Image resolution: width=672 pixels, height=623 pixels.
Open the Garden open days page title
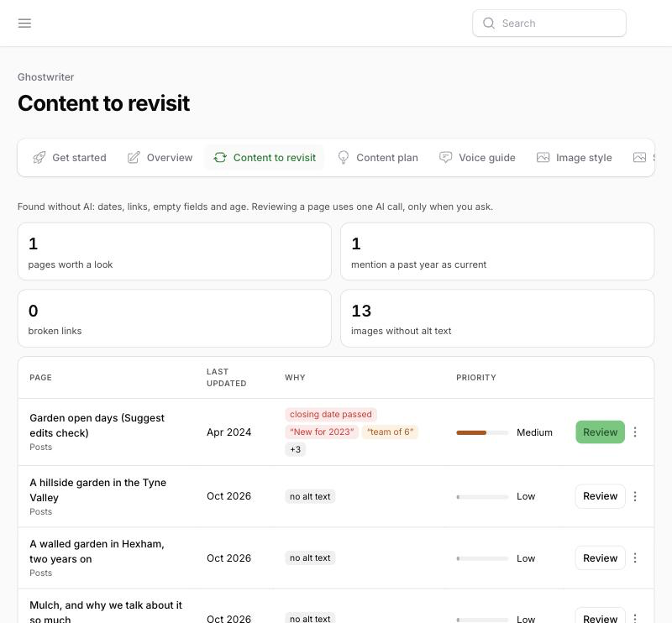[x=97, y=426]
